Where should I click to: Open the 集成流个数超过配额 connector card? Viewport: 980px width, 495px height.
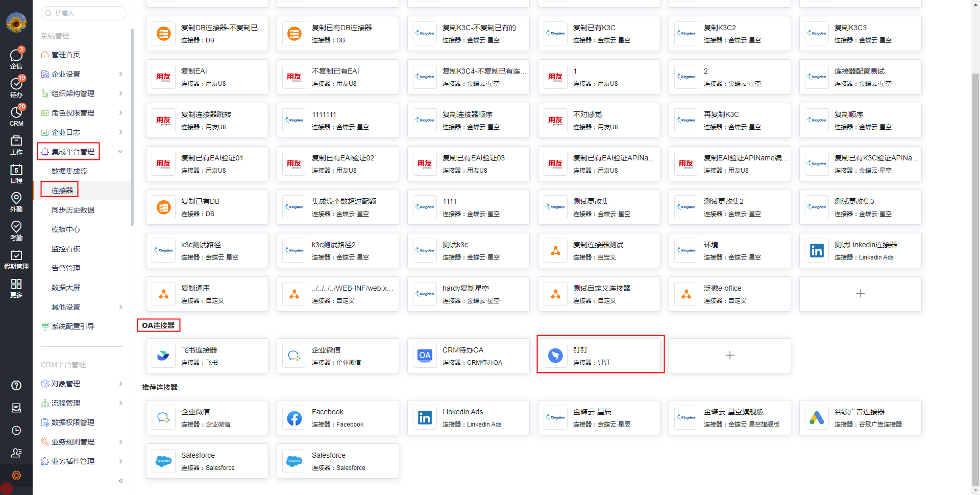click(338, 207)
